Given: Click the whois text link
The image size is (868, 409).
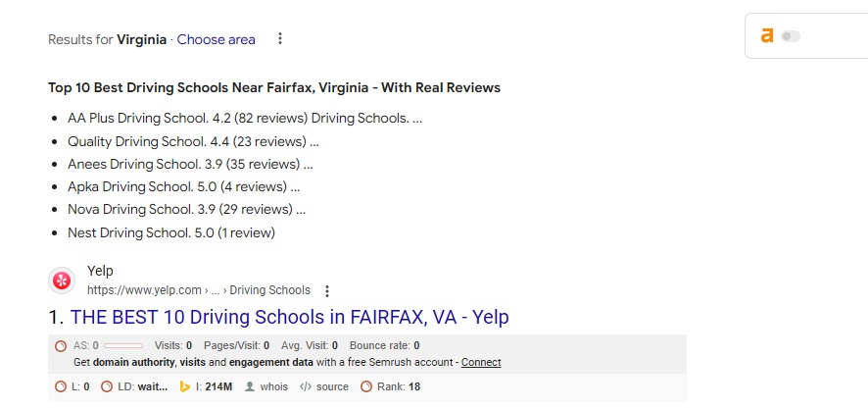Looking at the screenshot, I should point(274,387).
